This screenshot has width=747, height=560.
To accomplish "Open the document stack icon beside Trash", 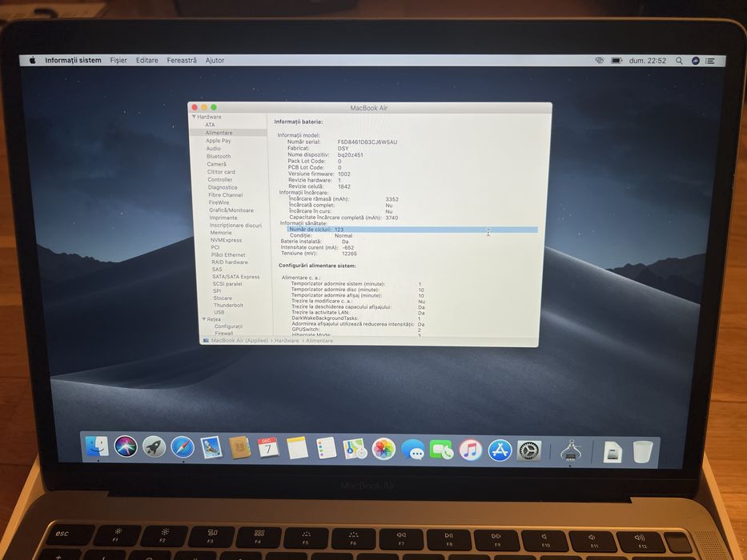I will click(x=612, y=451).
